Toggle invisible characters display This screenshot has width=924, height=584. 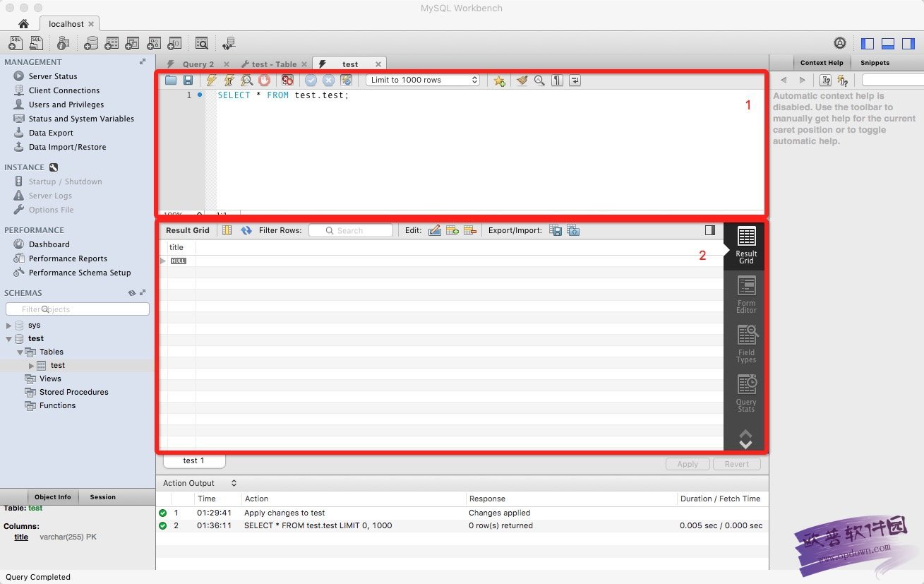point(556,80)
